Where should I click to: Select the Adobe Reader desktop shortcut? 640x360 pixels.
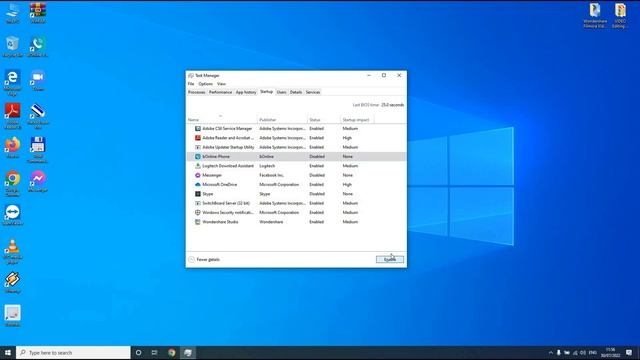[13, 116]
